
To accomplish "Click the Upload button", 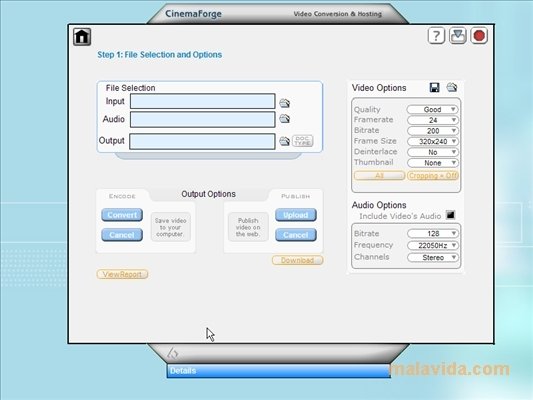I will tap(296, 215).
